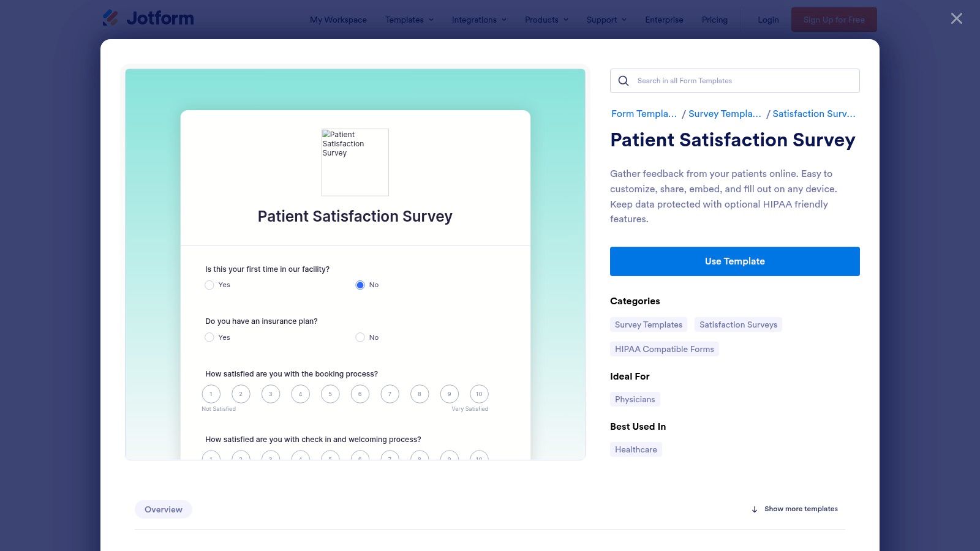Select the Physicians tag under Ideal For
The image size is (980, 551).
pyautogui.click(x=635, y=399)
